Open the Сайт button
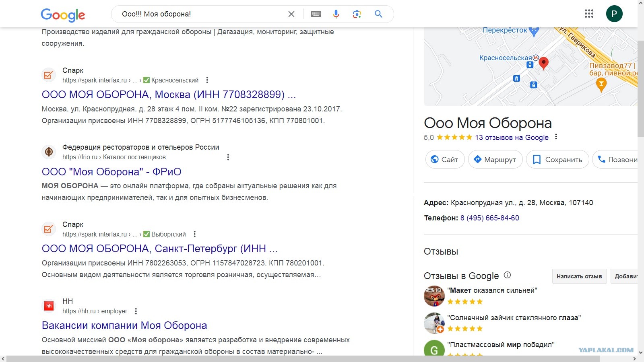The height and width of the screenshot is (362, 644). 445,160
